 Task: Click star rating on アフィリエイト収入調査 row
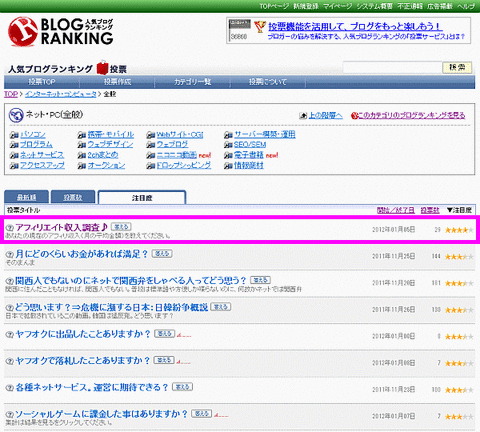459,230
